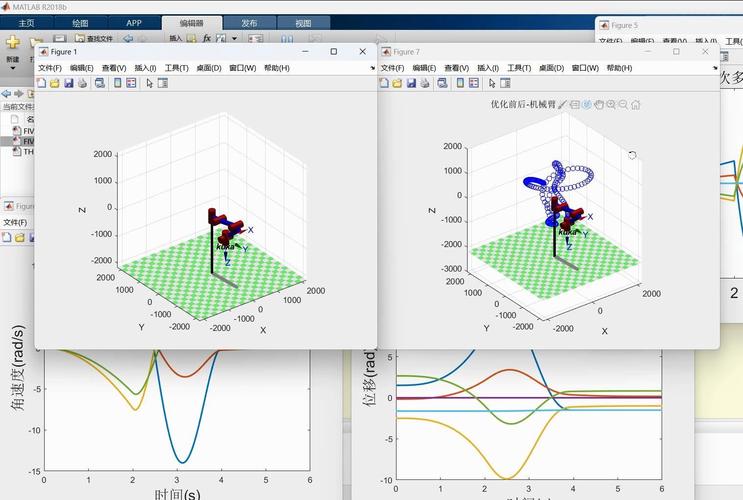Open 帮助(H) menu in Figure 1
743x500 pixels.
tap(277, 68)
